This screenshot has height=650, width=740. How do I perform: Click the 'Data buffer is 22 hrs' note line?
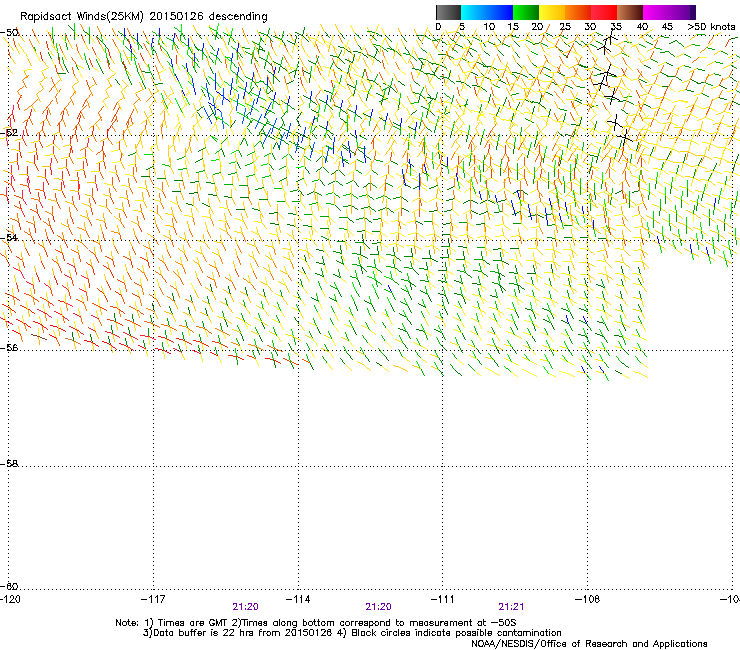tap(352, 633)
